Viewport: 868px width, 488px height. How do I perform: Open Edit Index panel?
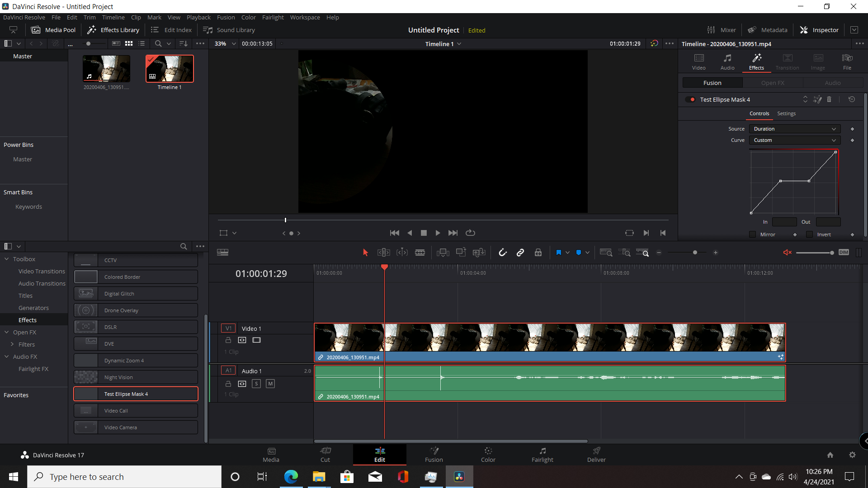tap(171, 30)
